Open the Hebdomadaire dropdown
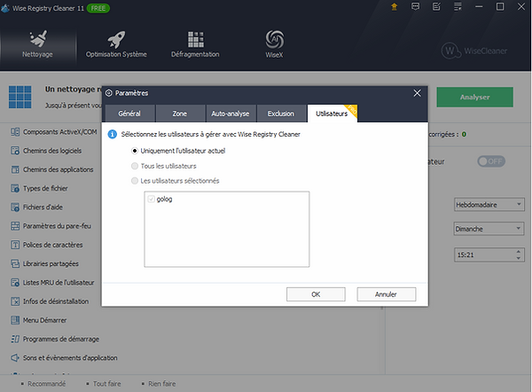Screen dimensions: 532x392 tap(489, 205)
